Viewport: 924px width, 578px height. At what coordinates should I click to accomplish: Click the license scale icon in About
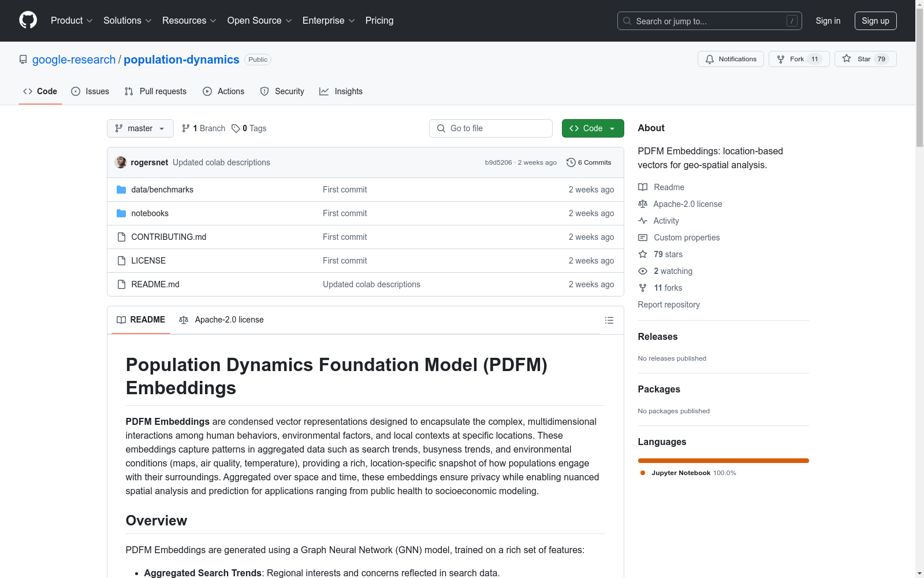point(643,204)
